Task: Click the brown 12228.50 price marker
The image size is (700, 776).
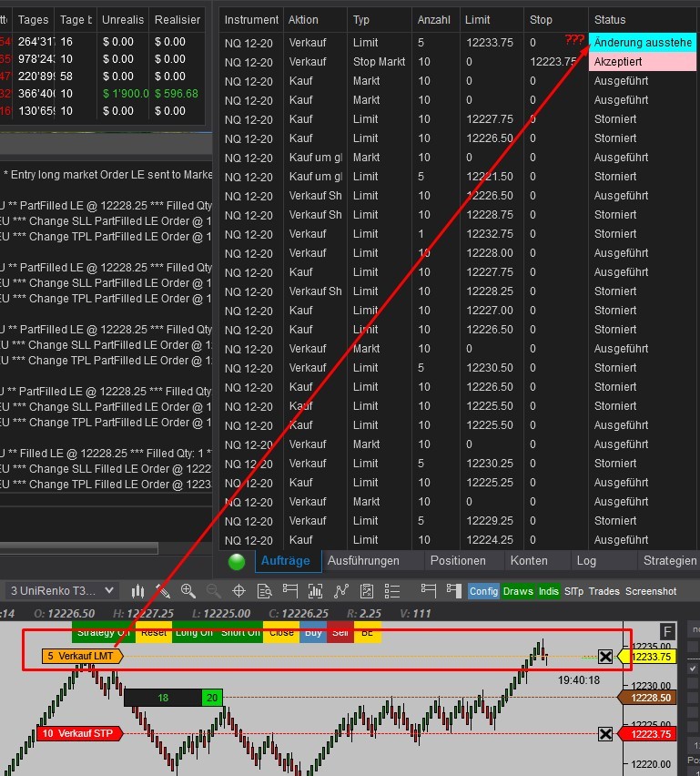Action: pyautogui.click(x=648, y=698)
